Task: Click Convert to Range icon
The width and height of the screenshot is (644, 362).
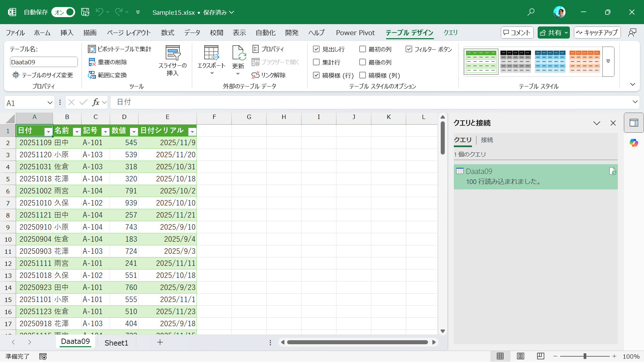Action: tap(92, 75)
